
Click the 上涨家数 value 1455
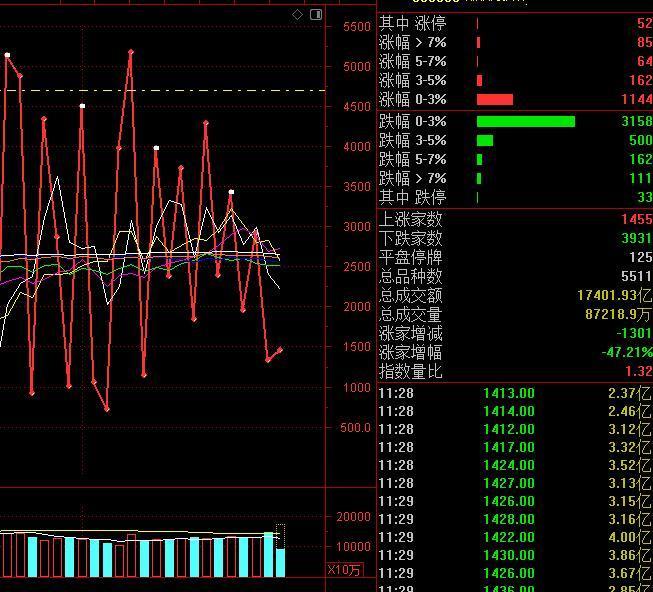(x=637, y=219)
